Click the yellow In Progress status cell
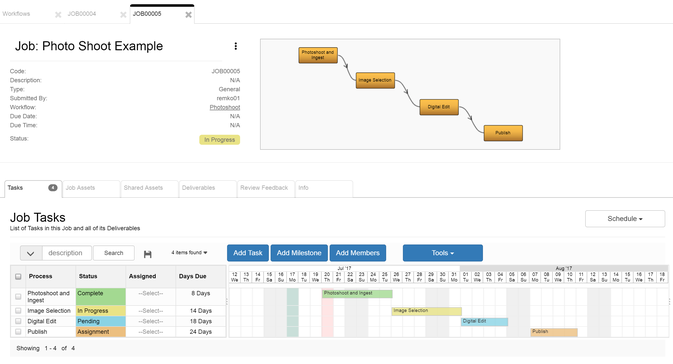Screen dimensions: 673x364 pos(101,310)
